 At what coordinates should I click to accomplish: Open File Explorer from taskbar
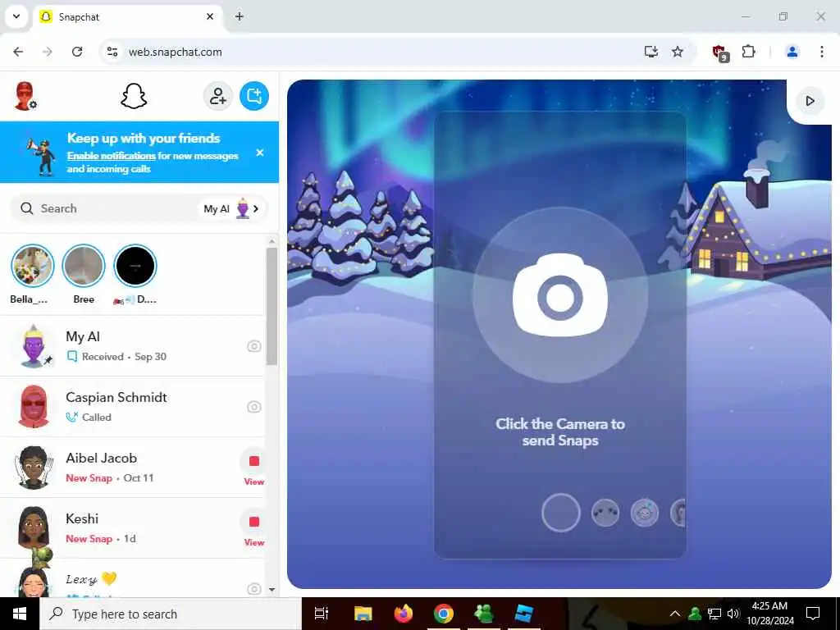point(363,614)
